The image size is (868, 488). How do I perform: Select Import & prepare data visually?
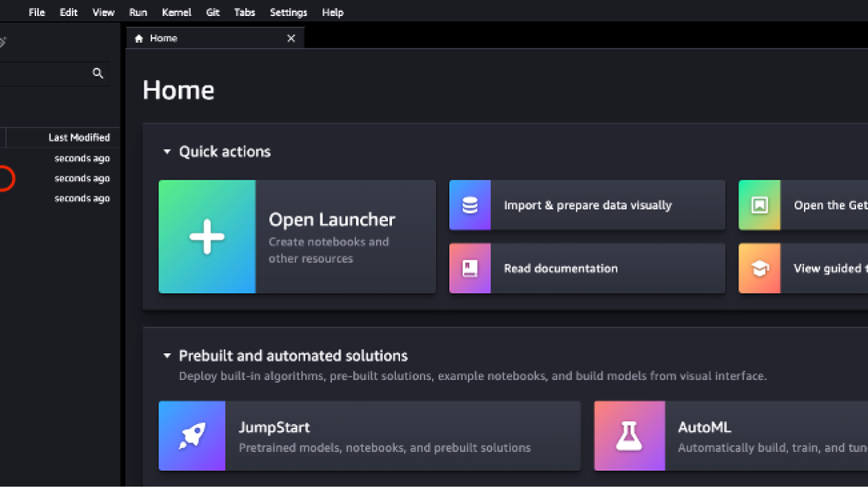click(x=587, y=205)
